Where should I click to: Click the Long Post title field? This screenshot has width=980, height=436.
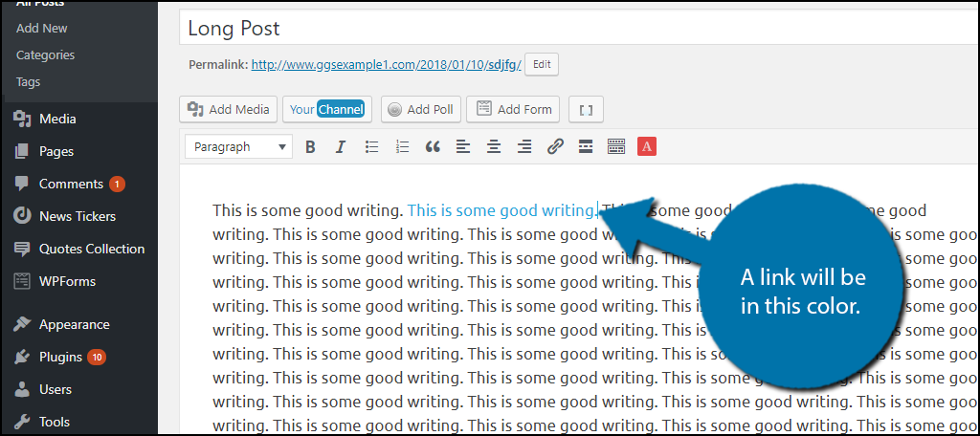click(x=574, y=28)
